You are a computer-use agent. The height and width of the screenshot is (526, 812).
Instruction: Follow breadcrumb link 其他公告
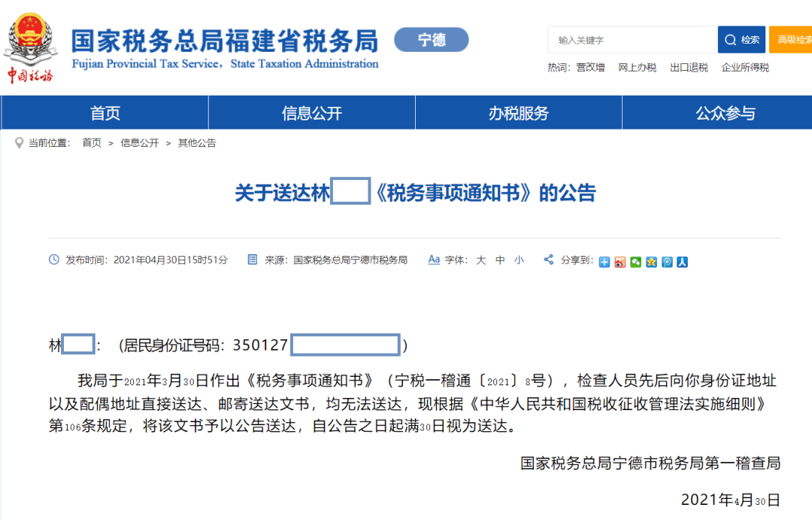(x=197, y=143)
